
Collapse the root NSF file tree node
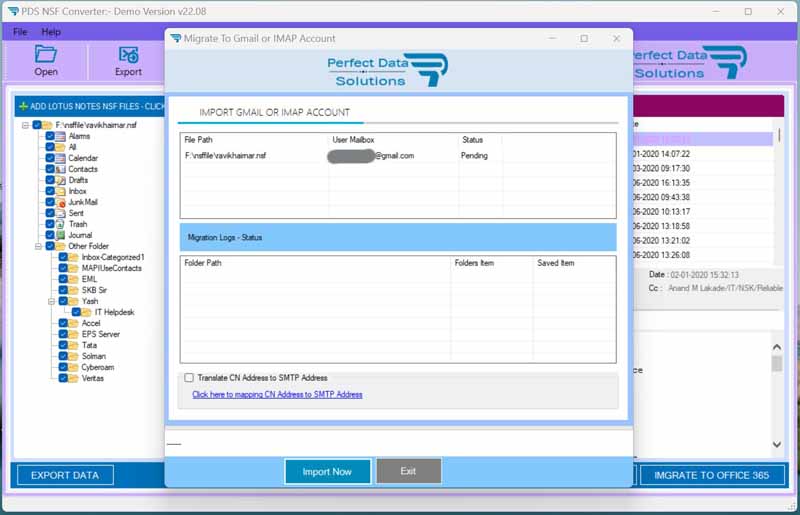(x=25, y=125)
